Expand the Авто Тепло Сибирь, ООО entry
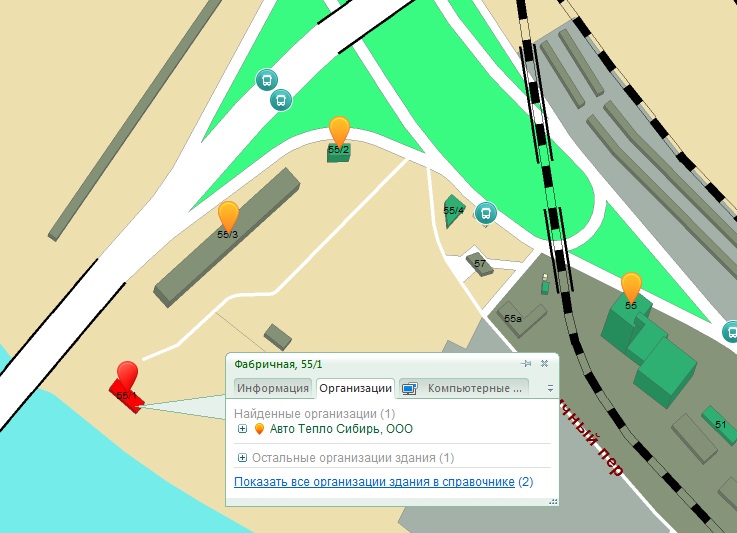Image resolution: width=737 pixels, height=533 pixels. coord(242,429)
